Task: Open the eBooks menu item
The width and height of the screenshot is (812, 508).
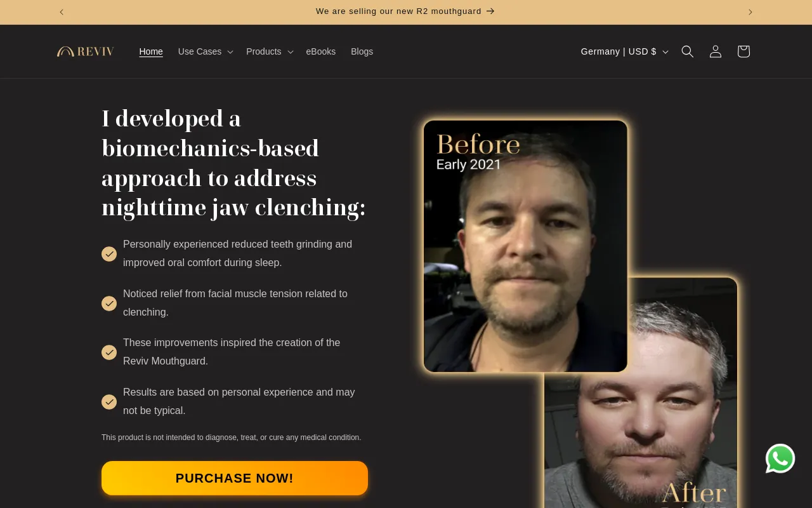Action: (x=321, y=51)
